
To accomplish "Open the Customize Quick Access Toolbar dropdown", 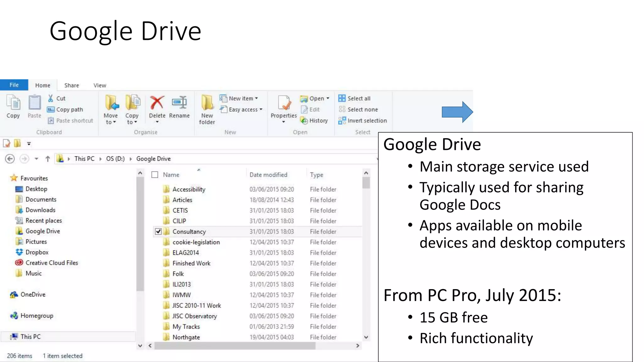I will [x=29, y=144].
